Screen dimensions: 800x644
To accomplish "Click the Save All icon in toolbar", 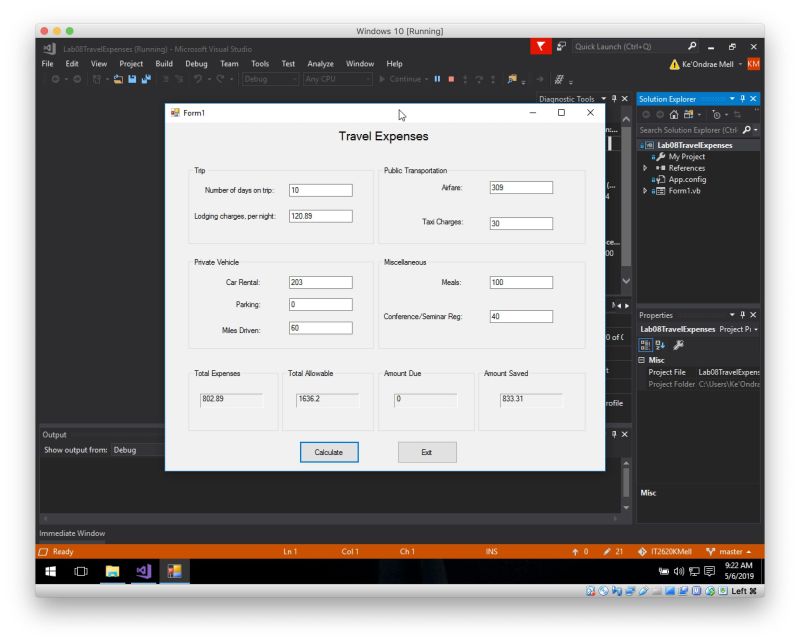I will [146, 79].
